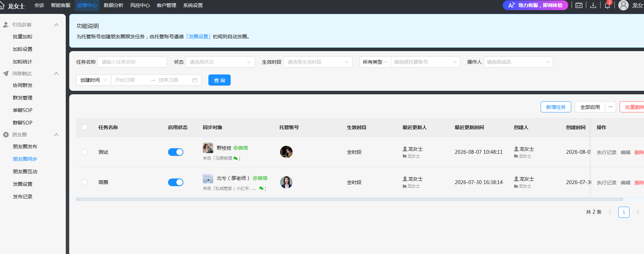Click the home icon beside 龙女士
The height and width of the screenshot is (254, 644).
coord(2,6)
